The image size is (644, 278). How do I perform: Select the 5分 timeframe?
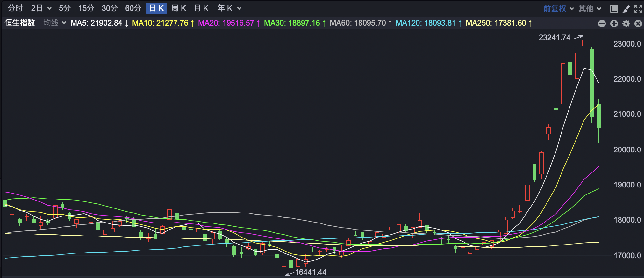(65, 8)
